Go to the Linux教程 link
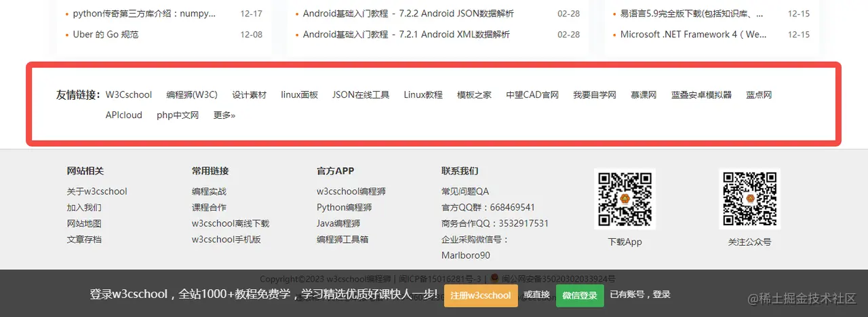Viewport: 868px width, 317px height. pyautogui.click(x=423, y=95)
